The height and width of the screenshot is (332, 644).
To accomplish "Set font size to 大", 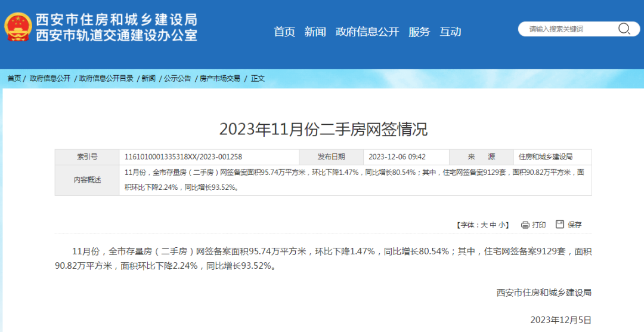I will coord(484,225).
